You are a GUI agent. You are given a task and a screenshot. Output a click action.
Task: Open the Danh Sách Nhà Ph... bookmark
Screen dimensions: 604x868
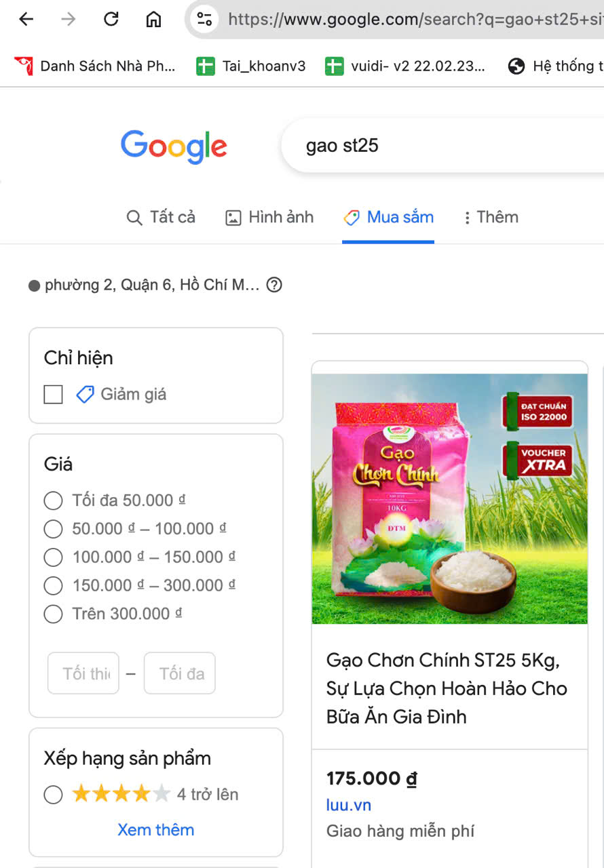click(95, 66)
